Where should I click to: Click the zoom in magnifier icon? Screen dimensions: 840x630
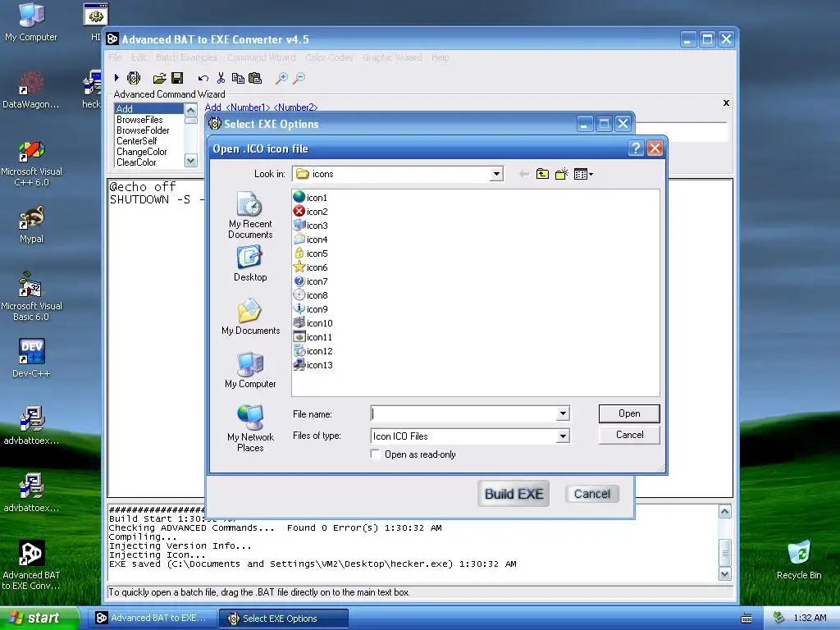[282, 79]
